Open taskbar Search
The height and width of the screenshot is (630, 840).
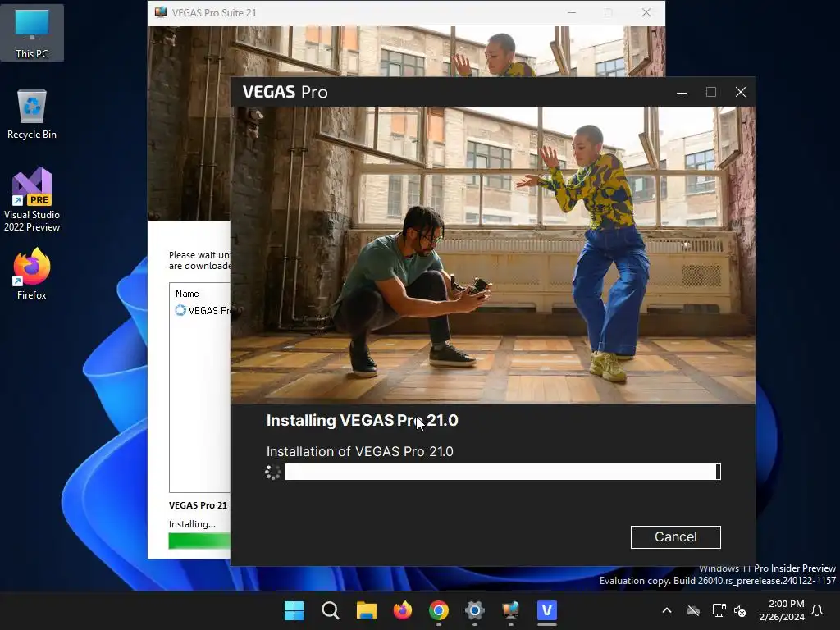(330, 610)
